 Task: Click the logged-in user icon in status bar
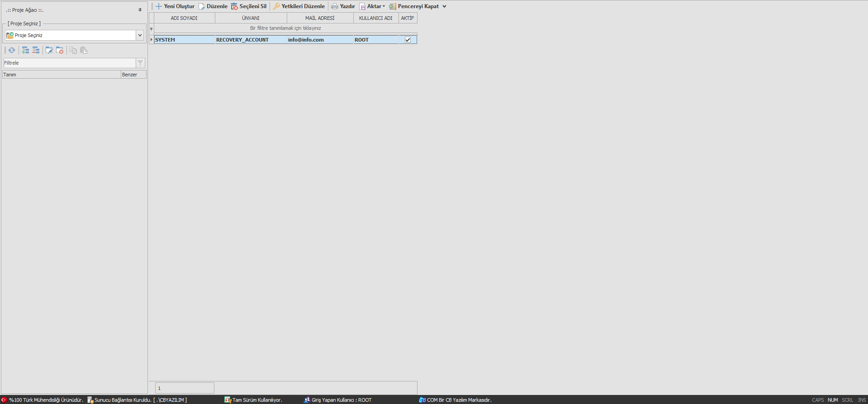coord(307,400)
